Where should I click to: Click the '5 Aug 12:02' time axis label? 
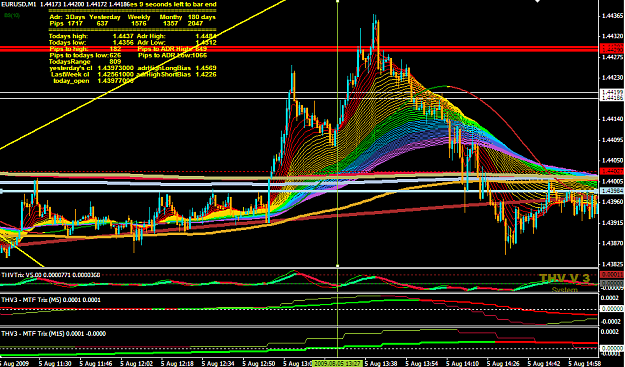[x=137, y=363]
